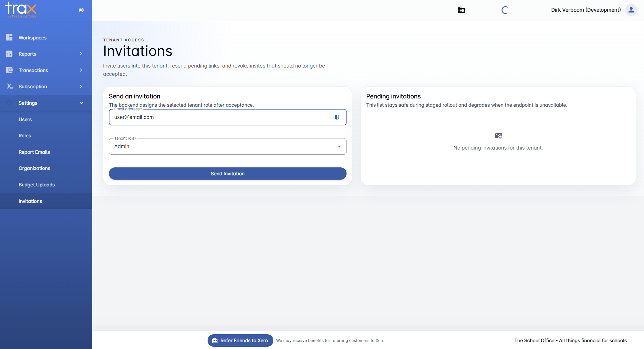
Task: Select Invitations in the sidebar
Action: coord(46,201)
